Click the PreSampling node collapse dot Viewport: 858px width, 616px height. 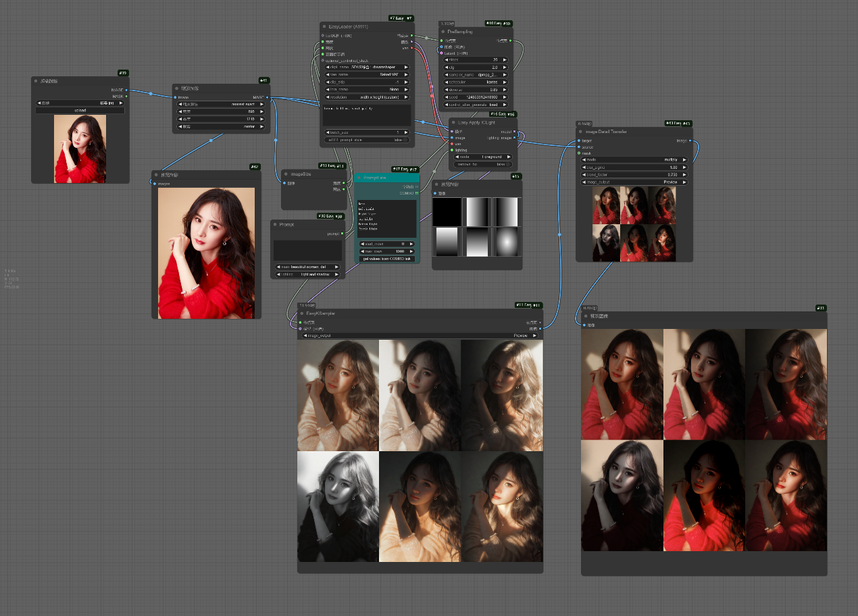(x=444, y=32)
